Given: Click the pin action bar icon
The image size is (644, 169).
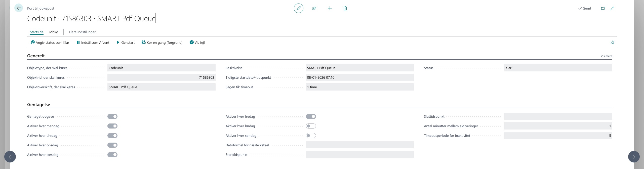Looking at the screenshot, I should (612, 43).
